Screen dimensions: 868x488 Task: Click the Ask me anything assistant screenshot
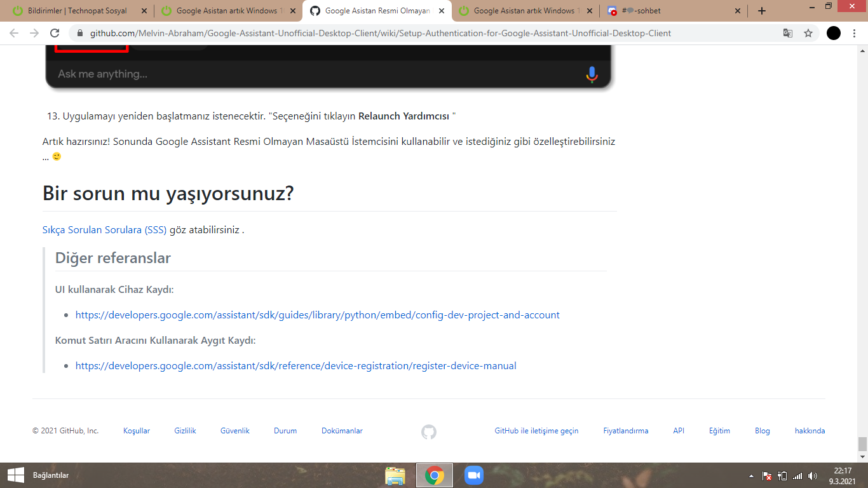click(x=329, y=67)
